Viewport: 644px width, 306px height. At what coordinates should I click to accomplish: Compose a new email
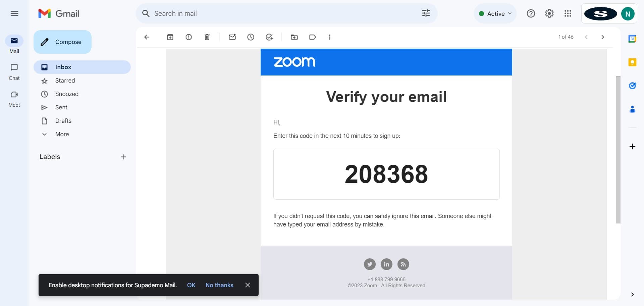(x=62, y=42)
